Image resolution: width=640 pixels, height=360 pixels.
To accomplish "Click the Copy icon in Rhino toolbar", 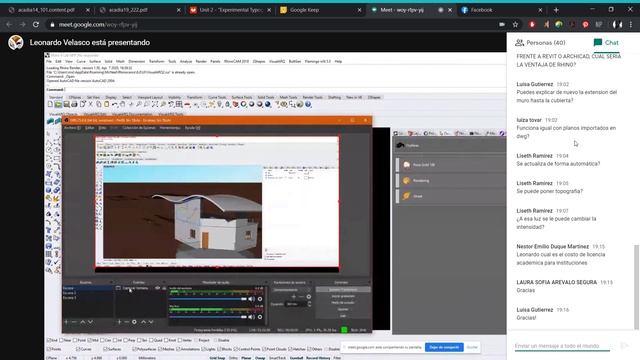I will pyautogui.click(x=99, y=104).
